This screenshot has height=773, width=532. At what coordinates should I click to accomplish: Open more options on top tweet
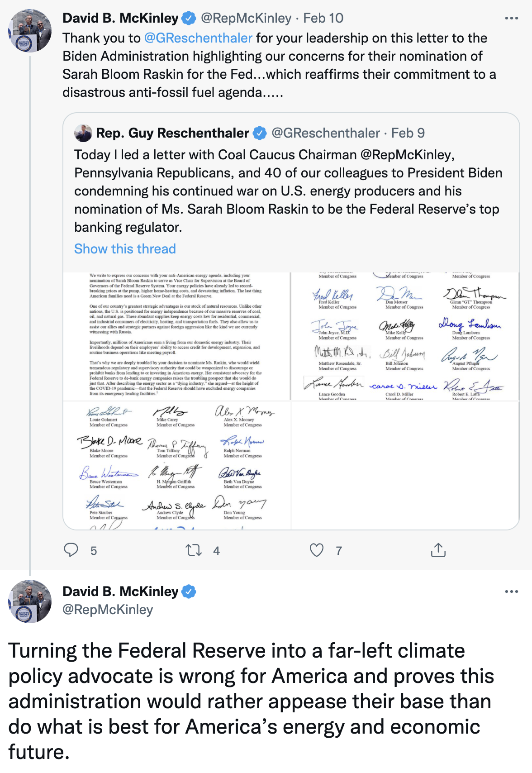[511, 19]
